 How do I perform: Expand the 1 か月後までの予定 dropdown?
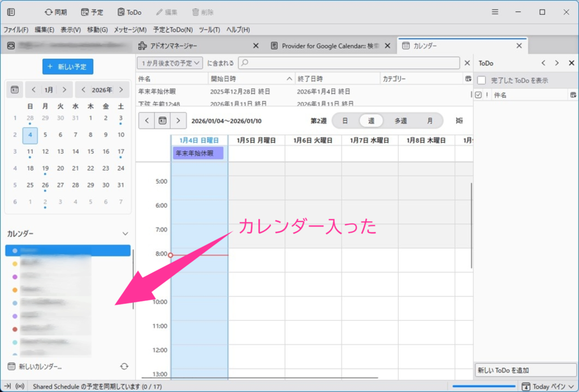click(170, 63)
